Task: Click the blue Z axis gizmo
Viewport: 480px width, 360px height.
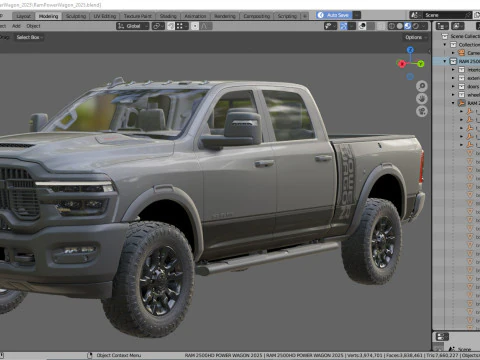Action: [410, 50]
